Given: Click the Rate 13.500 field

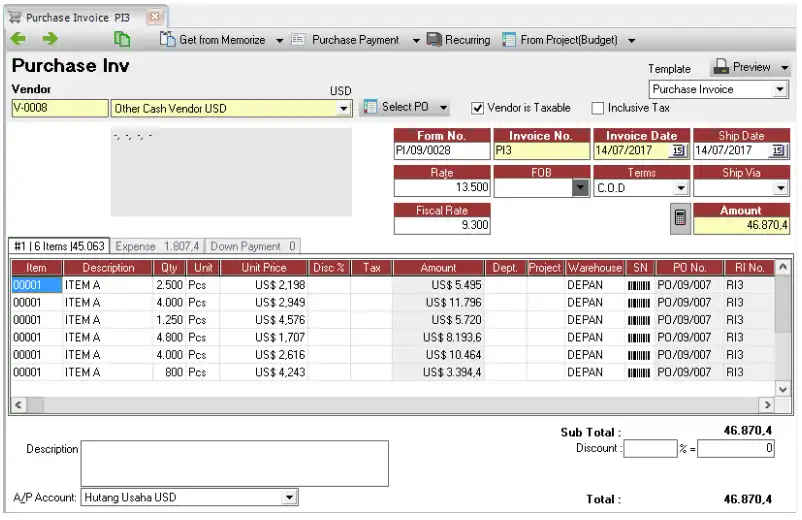Looking at the screenshot, I should (x=442, y=188).
